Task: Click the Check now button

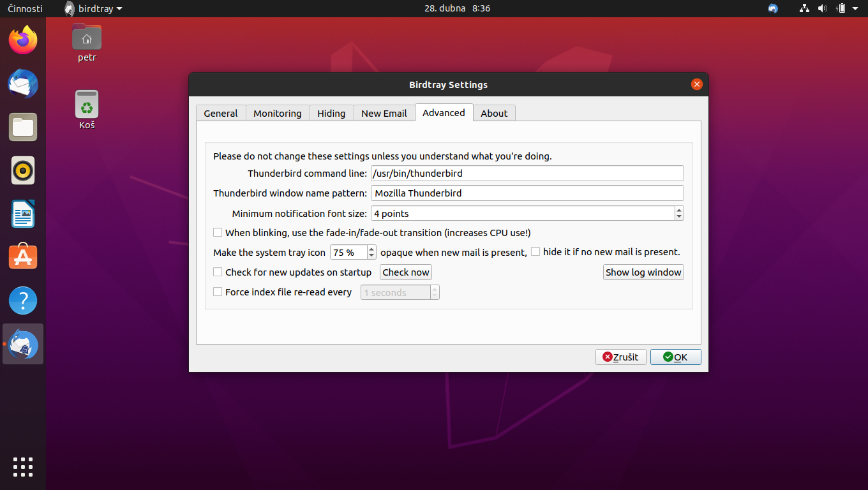Action: [x=406, y=272]
